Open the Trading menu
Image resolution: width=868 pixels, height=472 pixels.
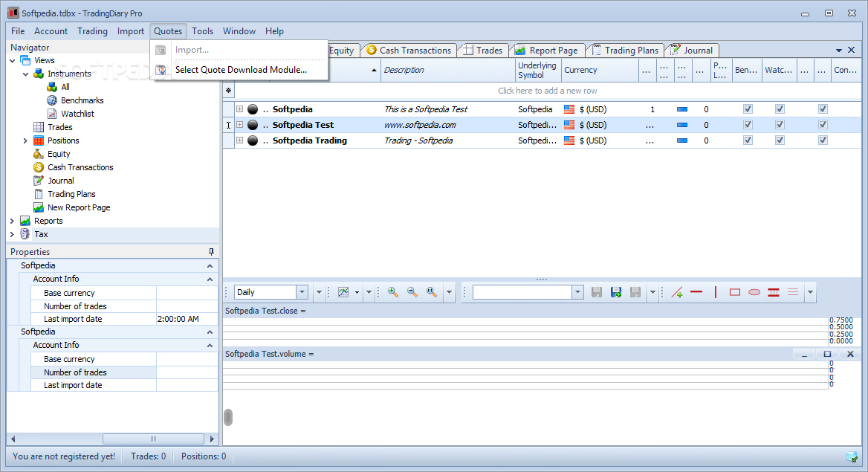(92, 31)
